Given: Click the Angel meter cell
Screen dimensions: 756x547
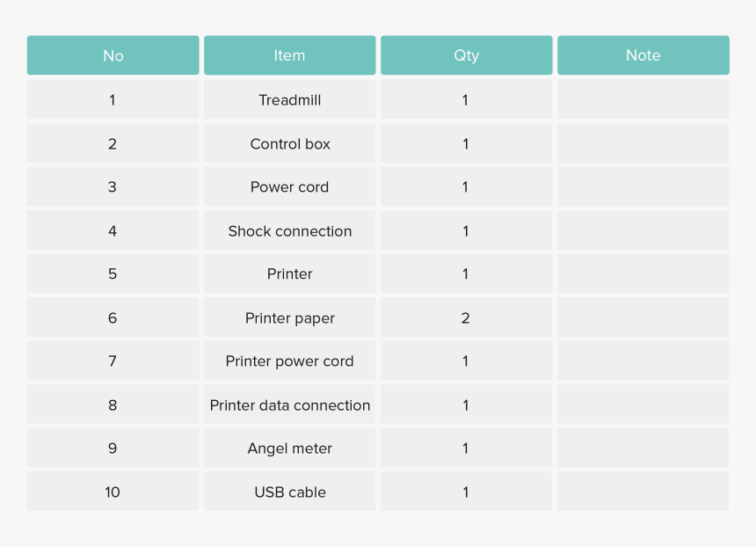Looking at the screenshot, I should 290,449.
